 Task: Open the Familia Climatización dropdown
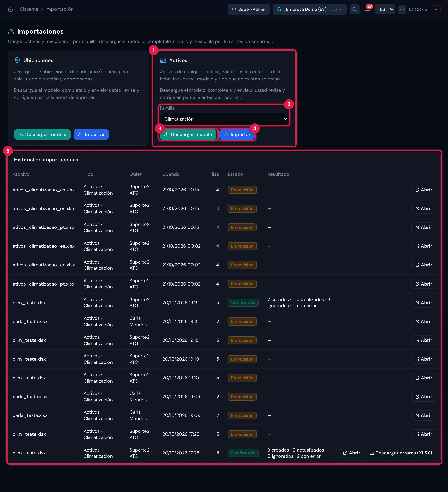224,119
